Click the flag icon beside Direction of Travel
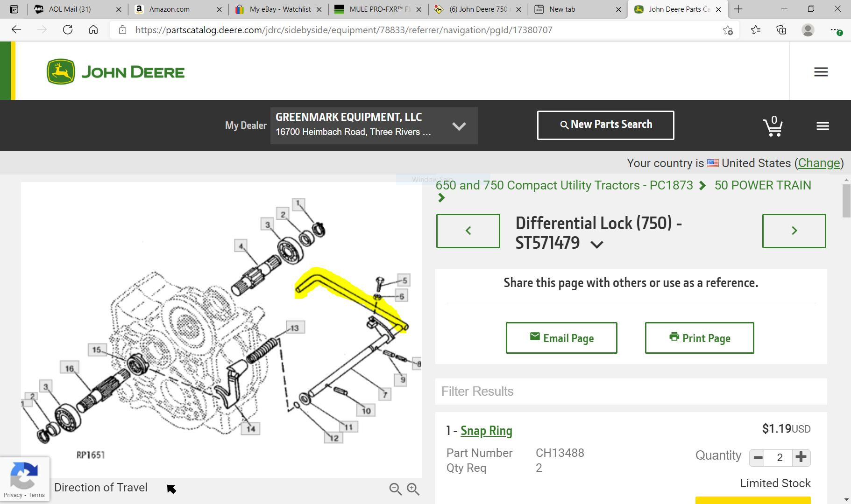This screenshot has width=851, height=504. (x=171, y=489)
